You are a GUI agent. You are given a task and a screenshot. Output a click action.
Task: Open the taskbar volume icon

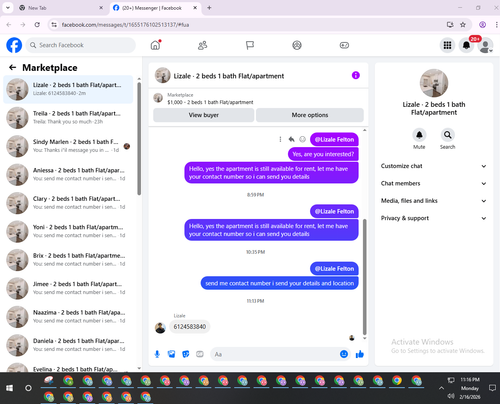pyautogui.click(x=451, y=396)
